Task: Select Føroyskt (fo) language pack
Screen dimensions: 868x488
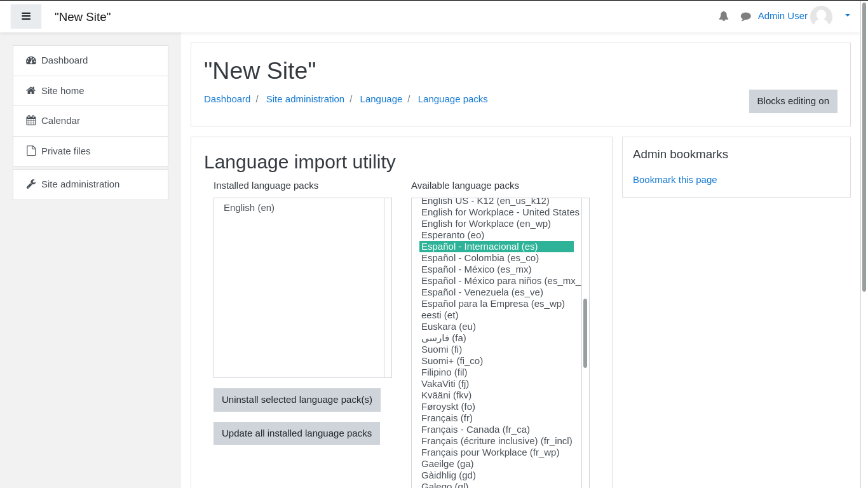Action: pyautogui.click(x=496, y=407)
